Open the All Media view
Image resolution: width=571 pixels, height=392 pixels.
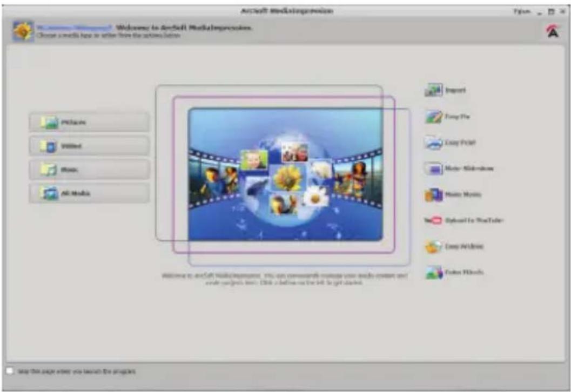89,193
